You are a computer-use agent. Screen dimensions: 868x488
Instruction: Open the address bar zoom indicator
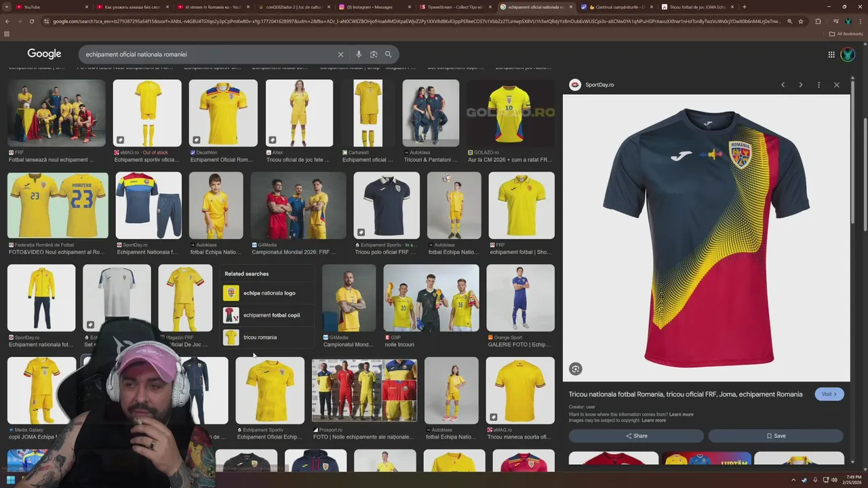789,21
